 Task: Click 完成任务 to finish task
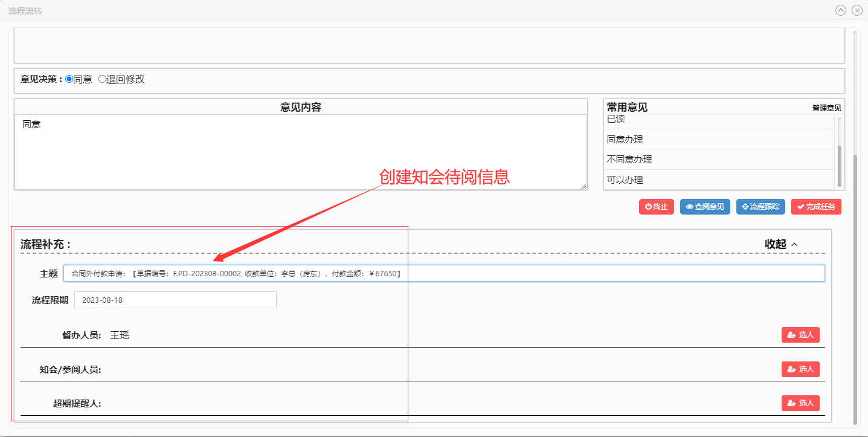tap(815, 207)
